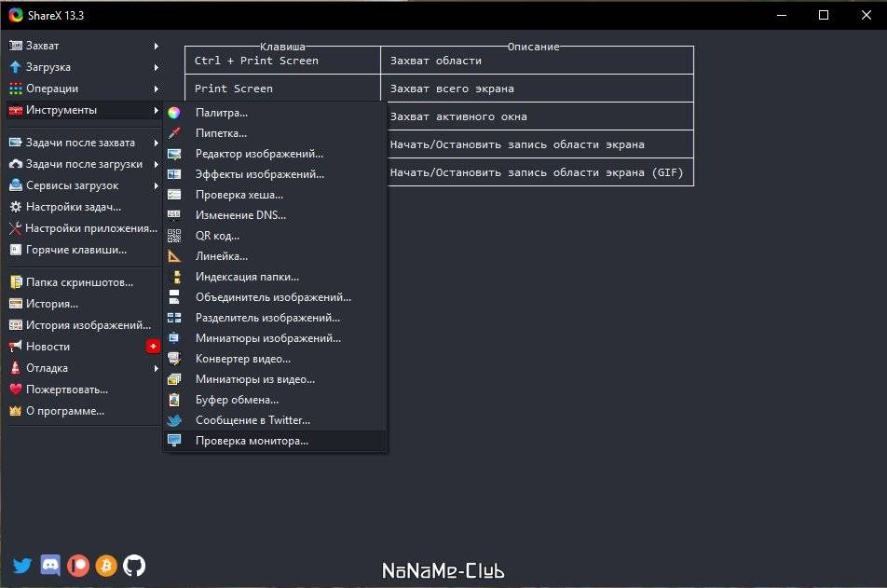This screenshot has height=588, width=887.
Task: Open Настройки приложения... menu item
Action: click(x=84, y=228)
